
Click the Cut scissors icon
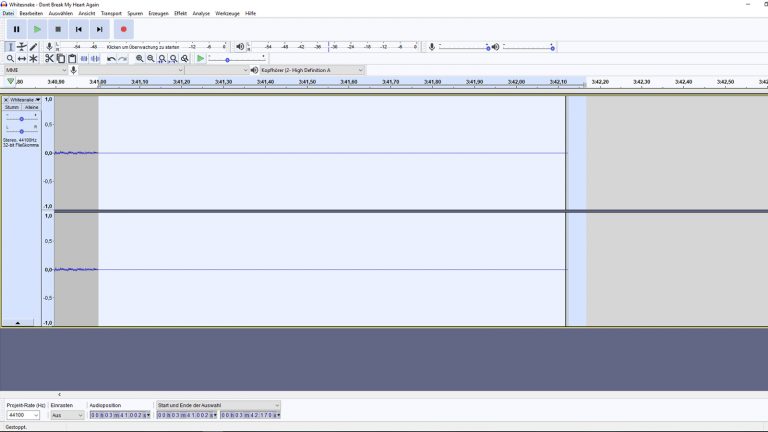point(49,59)
